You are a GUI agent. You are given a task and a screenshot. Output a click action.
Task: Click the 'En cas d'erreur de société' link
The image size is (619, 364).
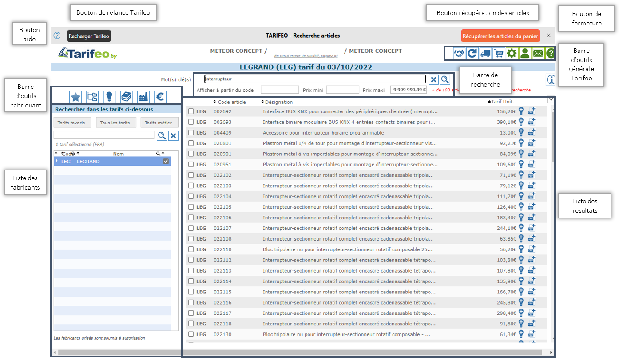click(x=306, y=56)
